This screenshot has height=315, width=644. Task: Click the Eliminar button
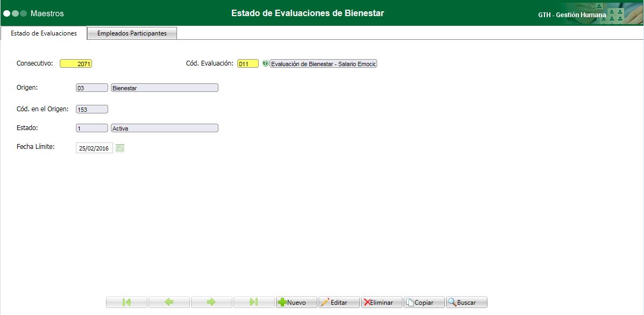pos(381,302)
